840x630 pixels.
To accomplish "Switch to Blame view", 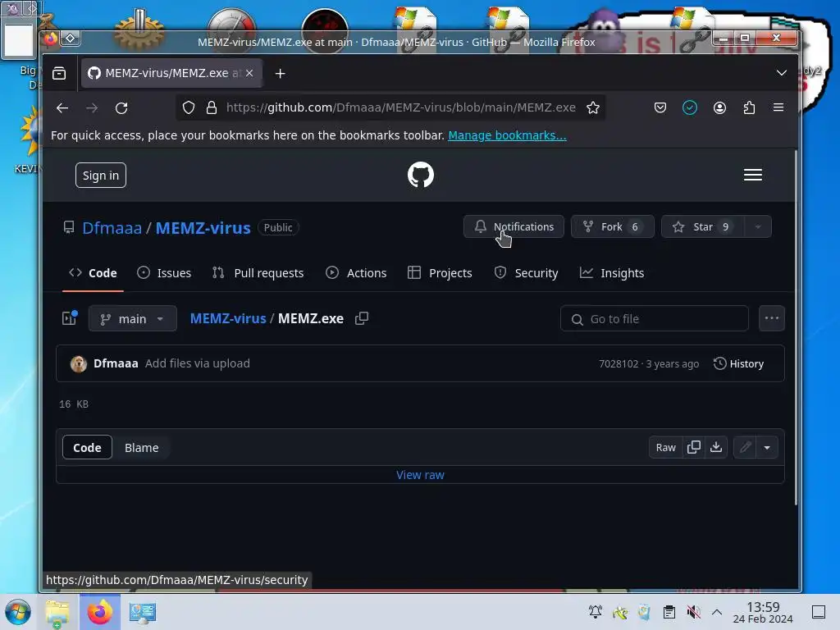I will (141, 447).
